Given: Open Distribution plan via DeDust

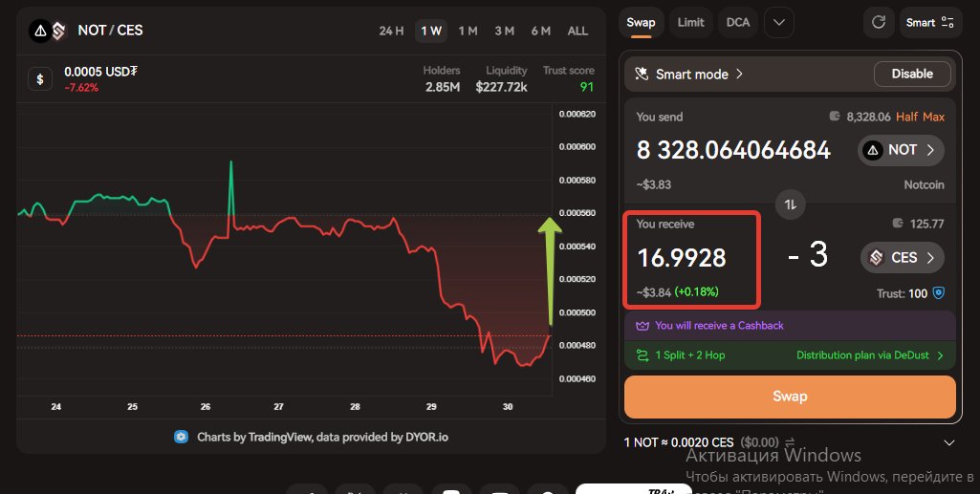Looking at the screenshot, I should point(870,355).
